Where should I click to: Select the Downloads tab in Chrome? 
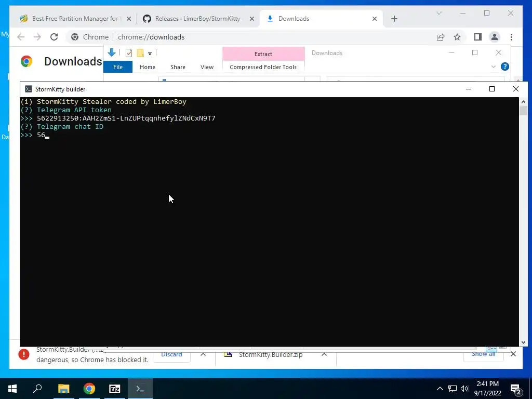[x=321, y=19]
